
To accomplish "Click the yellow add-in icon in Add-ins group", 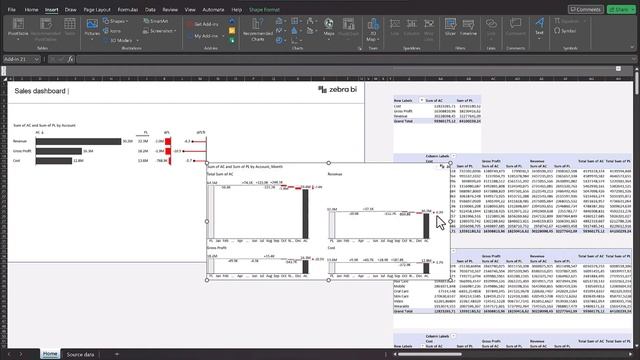I will 232,31.
